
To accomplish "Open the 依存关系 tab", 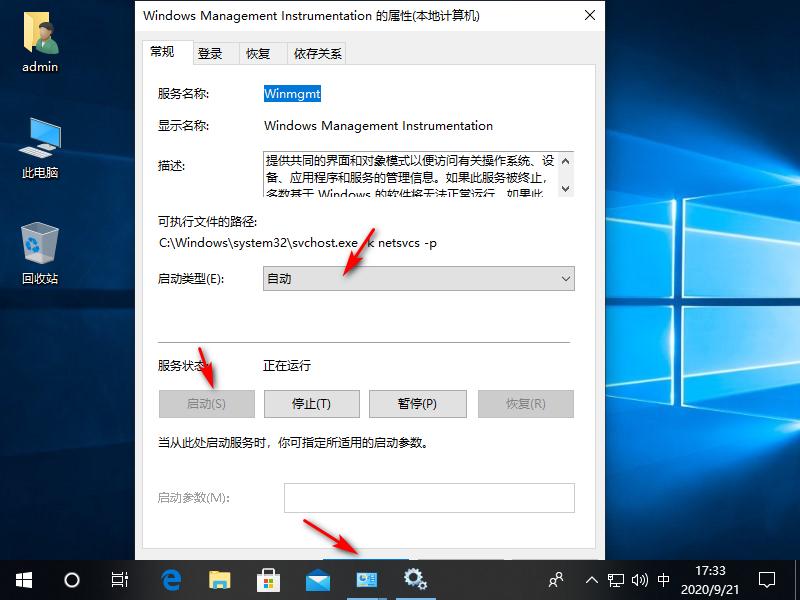I will click(317, 53).
